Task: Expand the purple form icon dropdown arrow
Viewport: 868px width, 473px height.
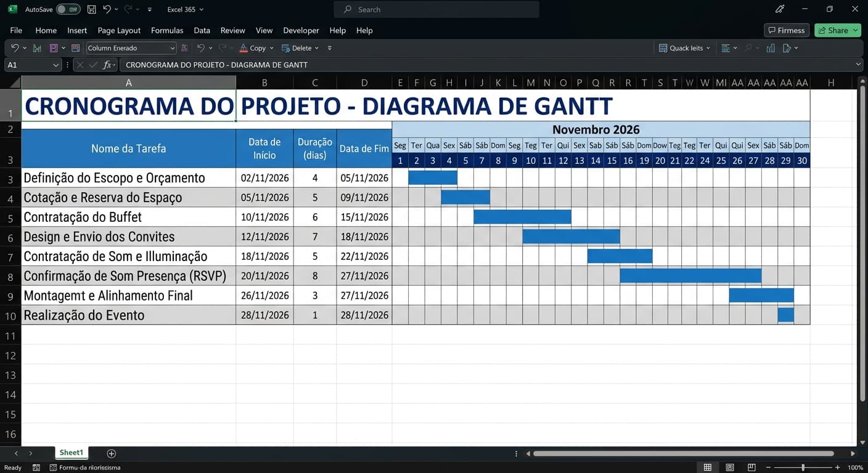Action: [63, 48]
